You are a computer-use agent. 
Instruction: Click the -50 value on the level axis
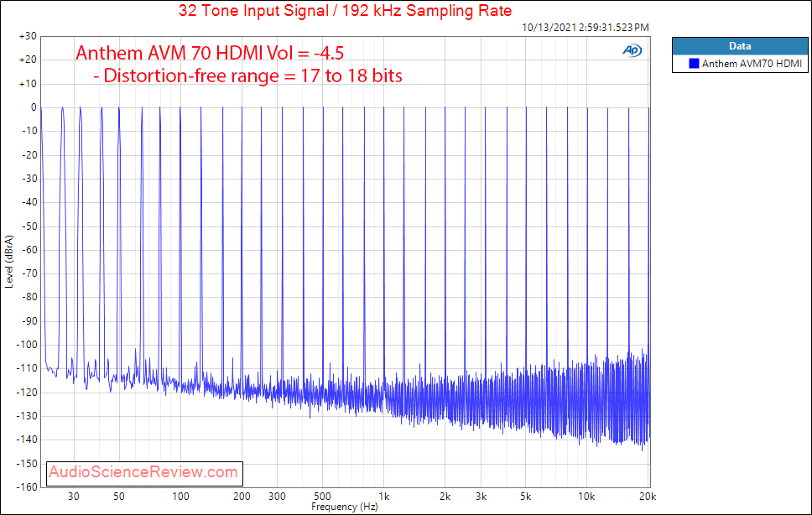(x=28, y=226)
